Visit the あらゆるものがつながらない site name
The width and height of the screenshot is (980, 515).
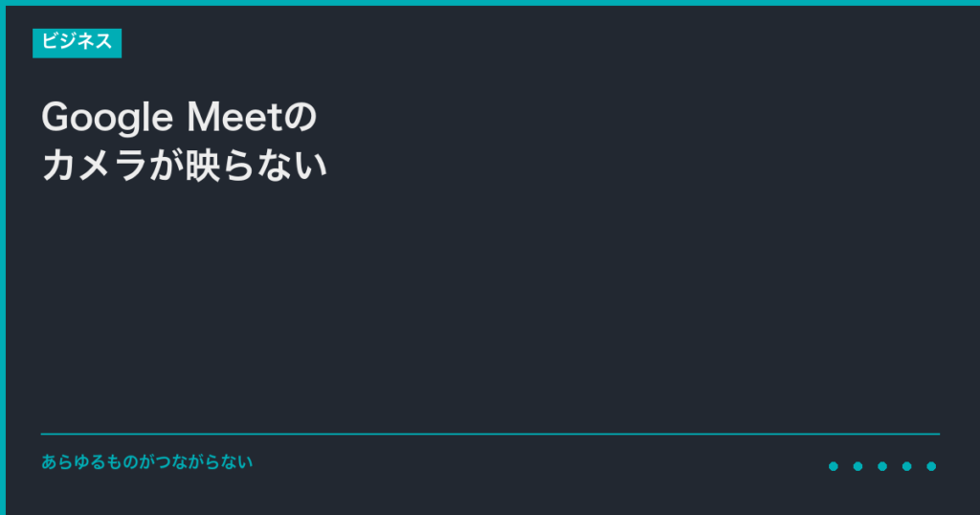[x=146, y=462]
